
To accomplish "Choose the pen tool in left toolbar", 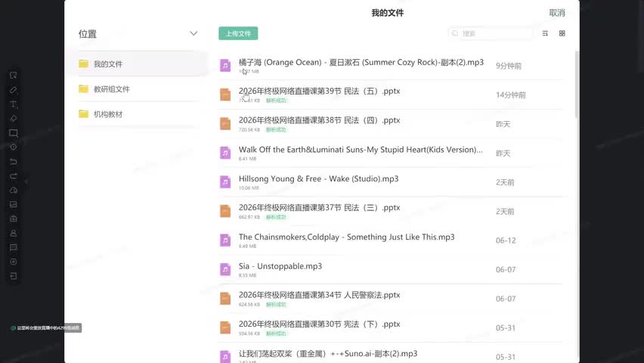I will [13, 90].
